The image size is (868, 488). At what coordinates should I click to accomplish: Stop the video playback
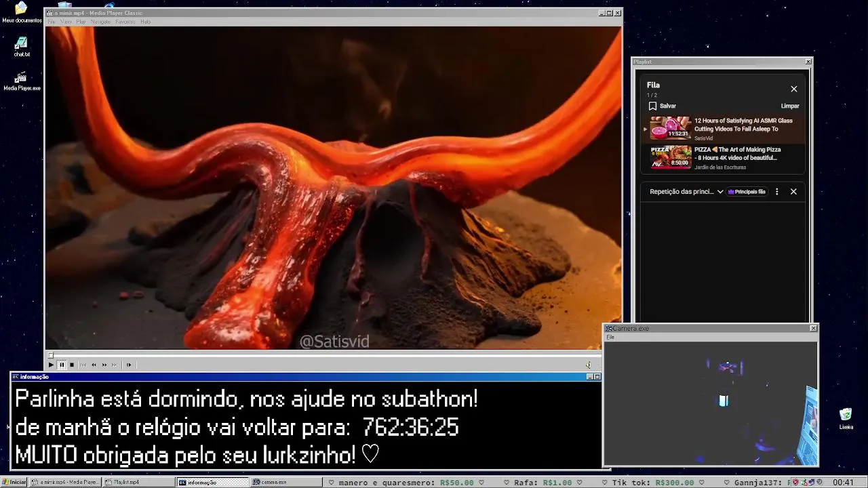coord(72,365)
